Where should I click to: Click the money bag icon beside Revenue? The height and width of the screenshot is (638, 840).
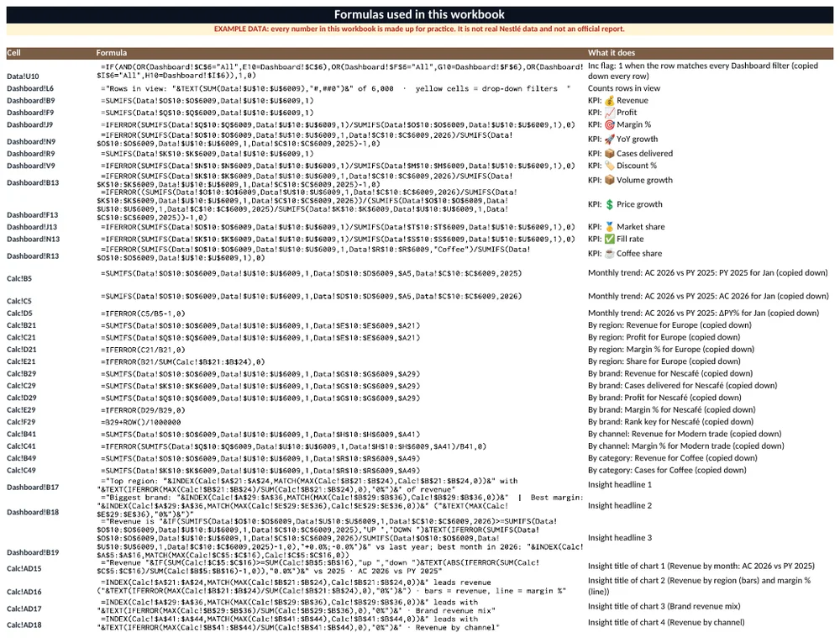pos(609,101)
